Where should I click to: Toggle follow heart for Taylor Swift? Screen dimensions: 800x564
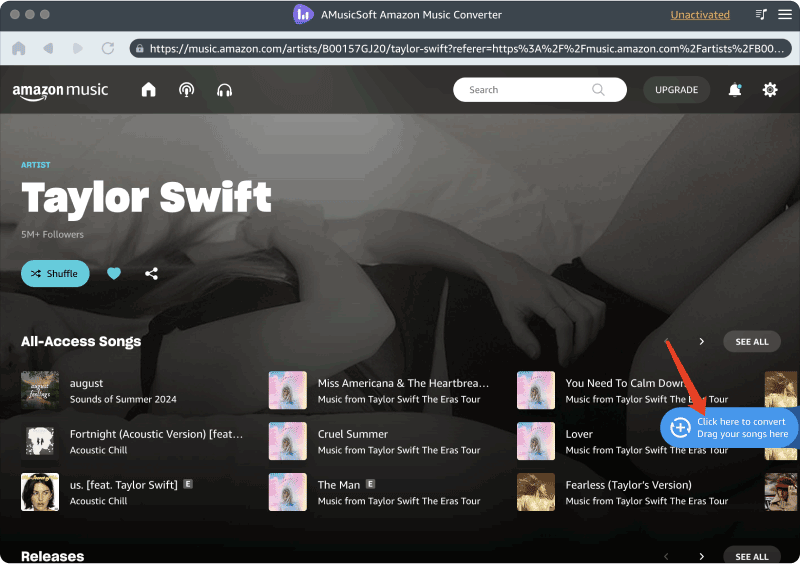(x=114, y=274)
